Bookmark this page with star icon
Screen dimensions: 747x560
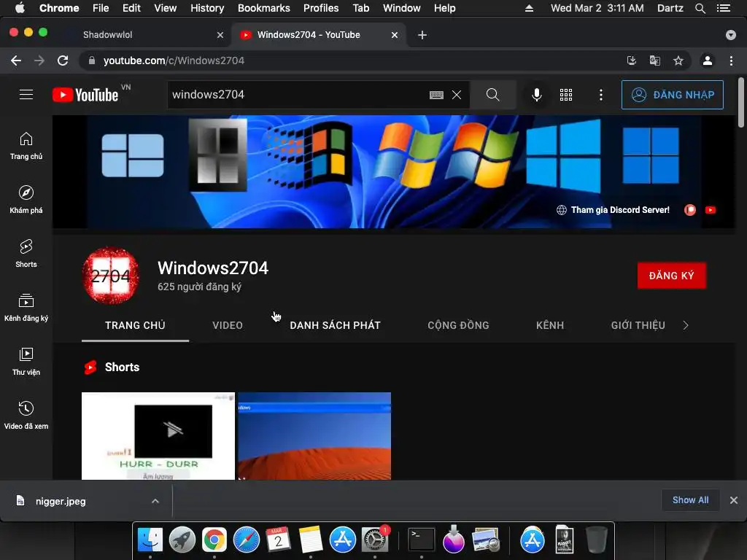[678, 61]
